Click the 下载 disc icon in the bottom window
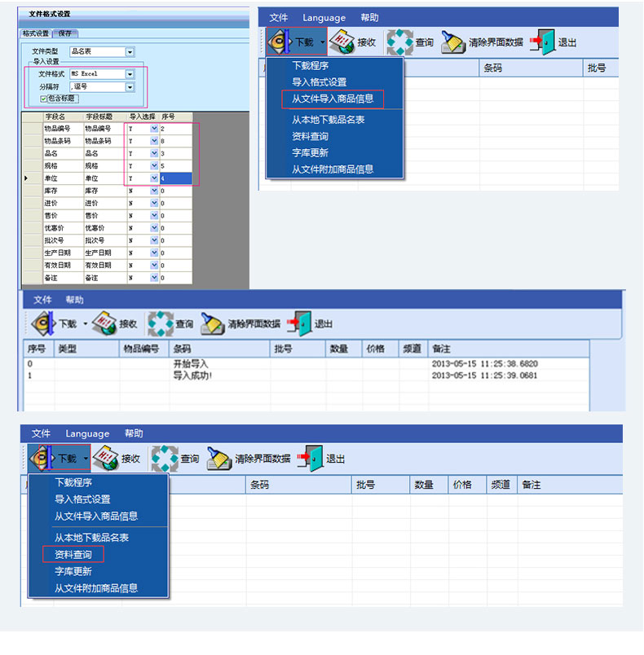 pyautogui.click(x=42, y=458)
